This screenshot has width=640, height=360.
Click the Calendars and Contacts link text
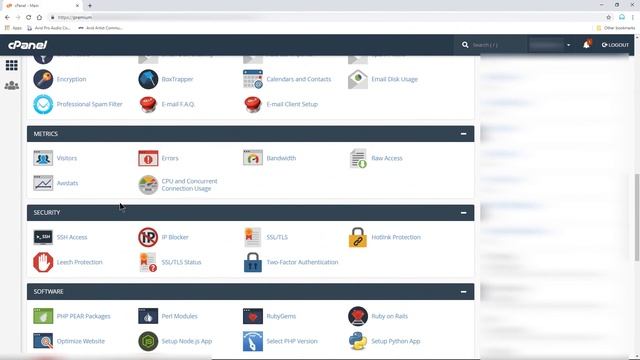point(299,79)
